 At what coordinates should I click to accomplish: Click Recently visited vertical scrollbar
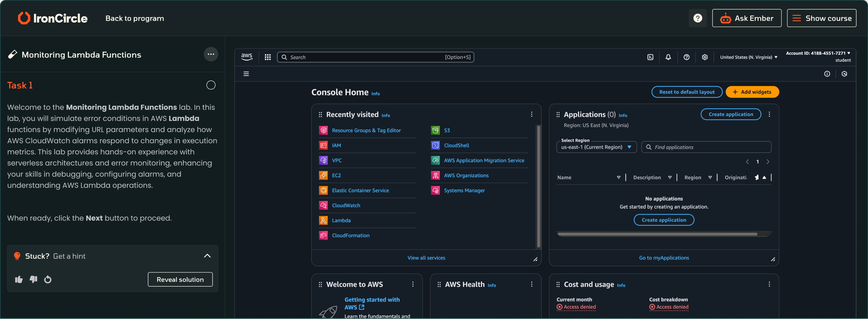tap(539, 186)
